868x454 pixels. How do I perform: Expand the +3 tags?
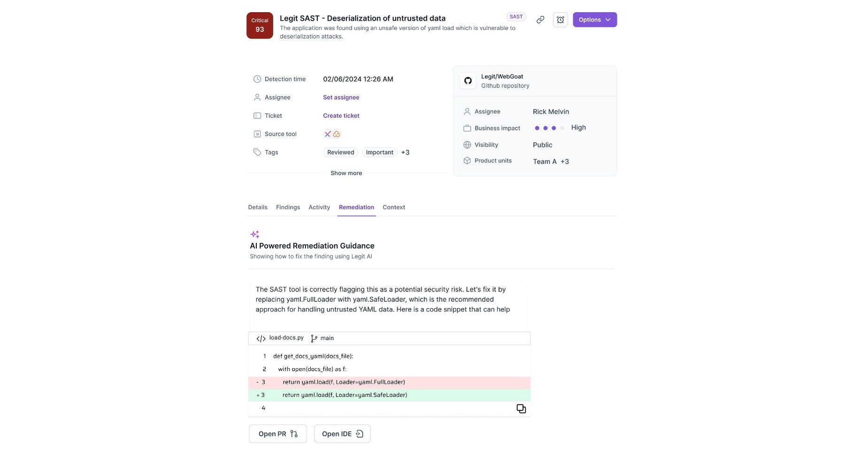tap(405, 152)
